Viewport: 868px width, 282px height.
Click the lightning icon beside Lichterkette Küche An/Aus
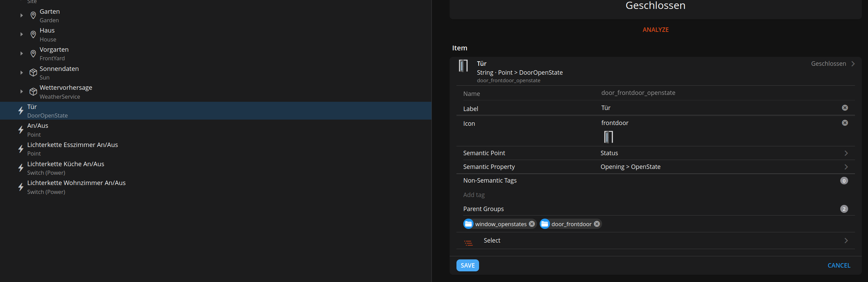click(x=21, y=168)
